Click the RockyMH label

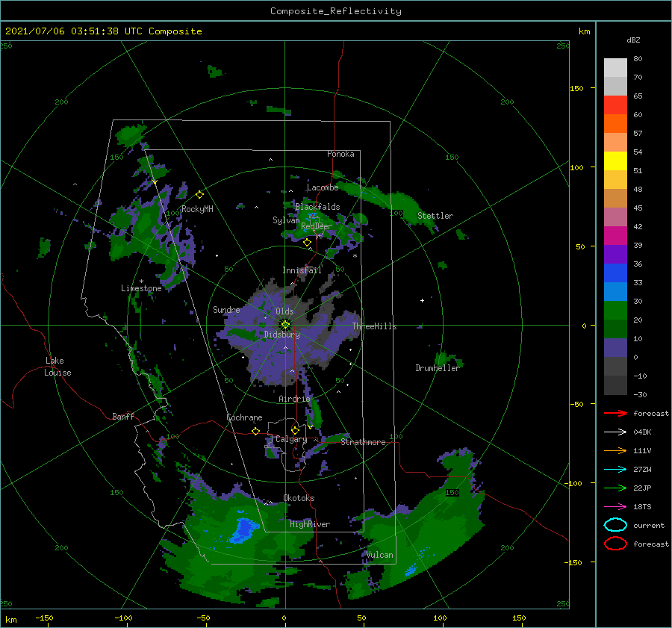197,209
